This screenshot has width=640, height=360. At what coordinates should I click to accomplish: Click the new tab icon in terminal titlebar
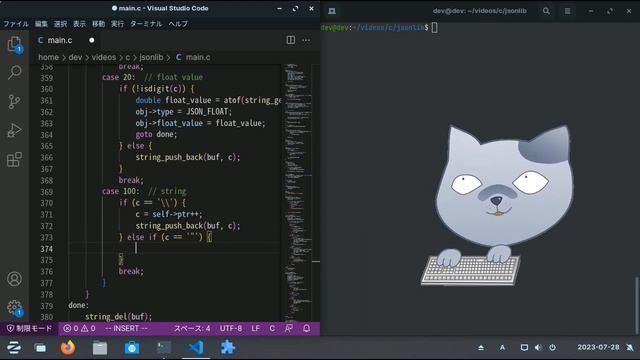[x=332, y=11]
